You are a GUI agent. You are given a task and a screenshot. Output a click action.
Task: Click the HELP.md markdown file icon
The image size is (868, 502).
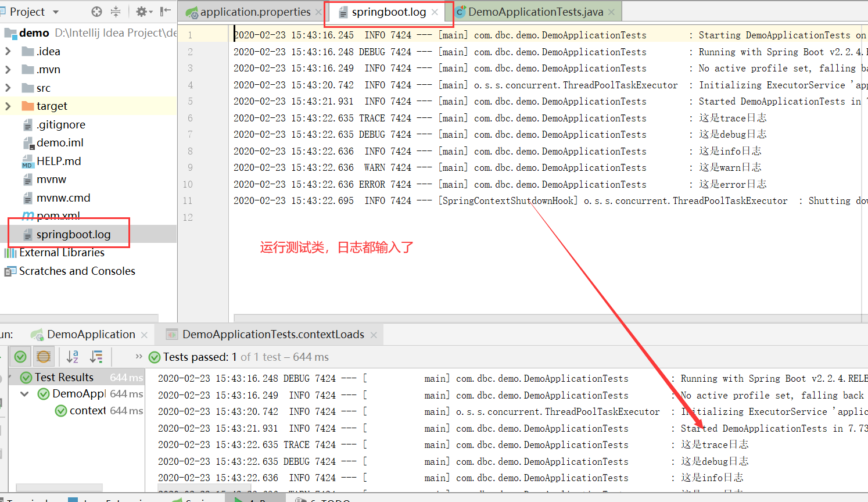coord(27,162)
